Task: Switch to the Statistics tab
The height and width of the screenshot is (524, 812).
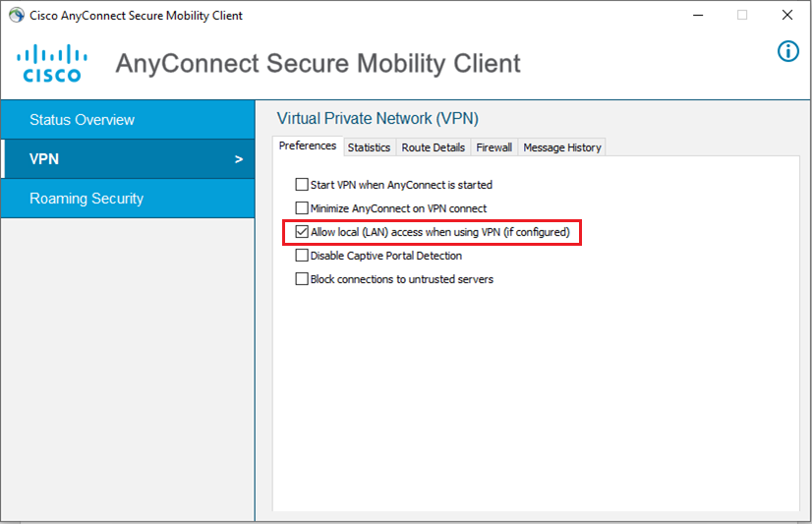Action: tap(369, 147)
